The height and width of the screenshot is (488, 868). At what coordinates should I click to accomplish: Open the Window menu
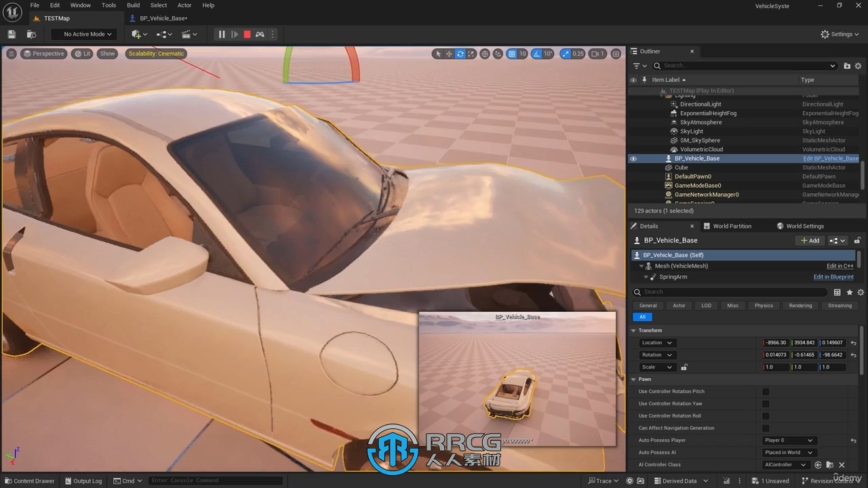point(80,5)
